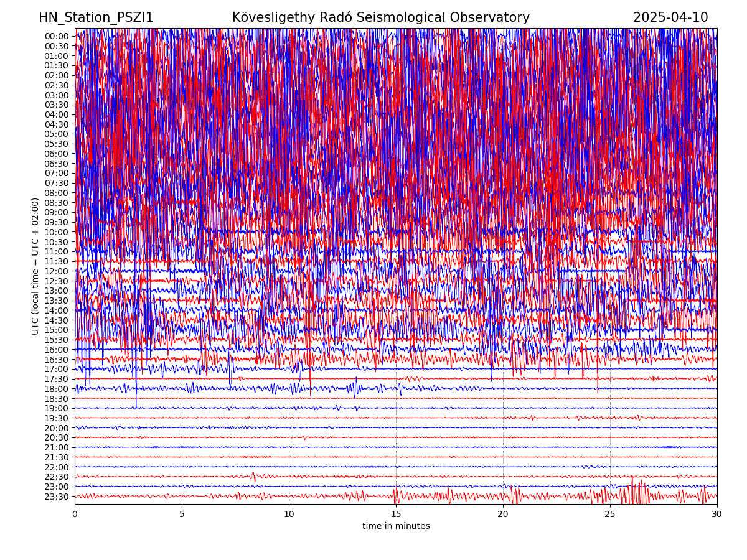Click the 18:00 time row label
This screenshot has height=560, width=747.
click(56, 389)
